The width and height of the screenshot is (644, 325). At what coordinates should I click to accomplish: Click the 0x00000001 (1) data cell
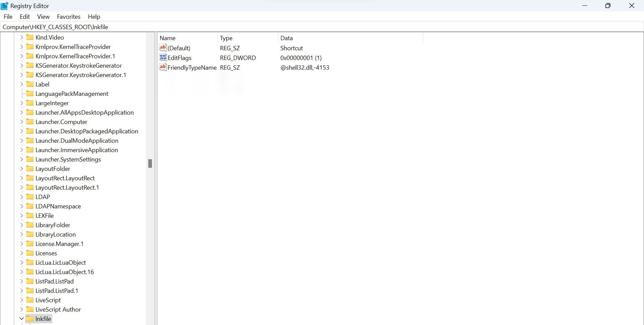pyautogui.click(x=301, y=58)
